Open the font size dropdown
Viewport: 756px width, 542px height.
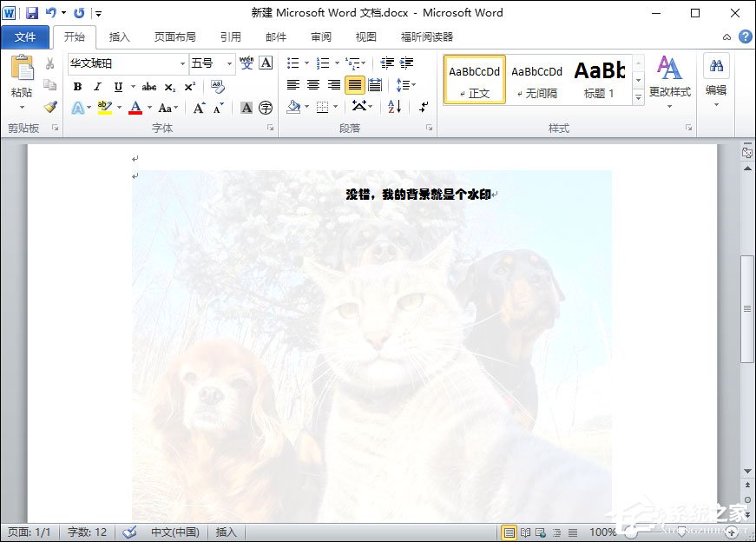229,63
